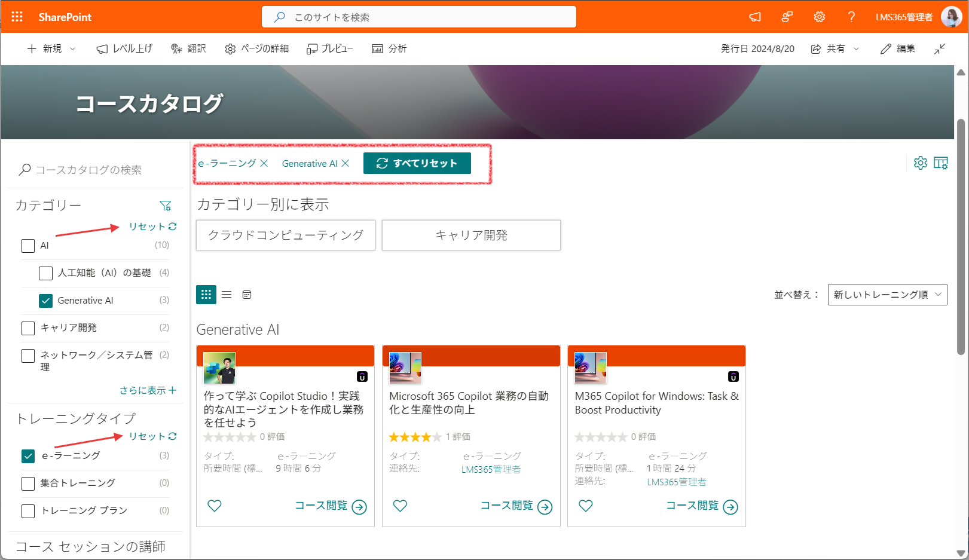Click プレビュー in the command bar
The width and height of the screenshot is (969, 560).
[x=329, y=49]
